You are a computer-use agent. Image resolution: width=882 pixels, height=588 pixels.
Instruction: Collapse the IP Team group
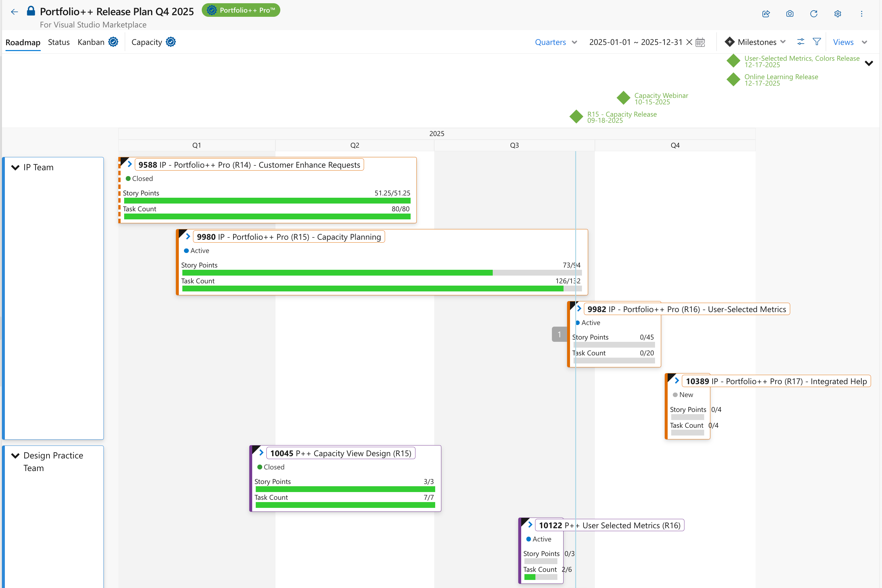pyautogui.click(x=16, y=168)
